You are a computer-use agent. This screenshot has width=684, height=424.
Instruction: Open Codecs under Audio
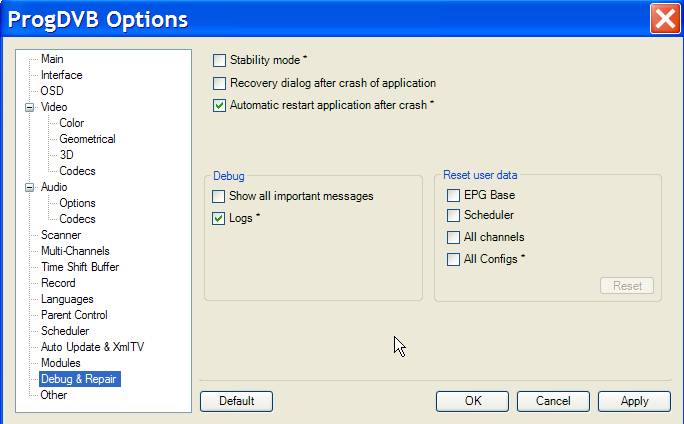(77, 219)
